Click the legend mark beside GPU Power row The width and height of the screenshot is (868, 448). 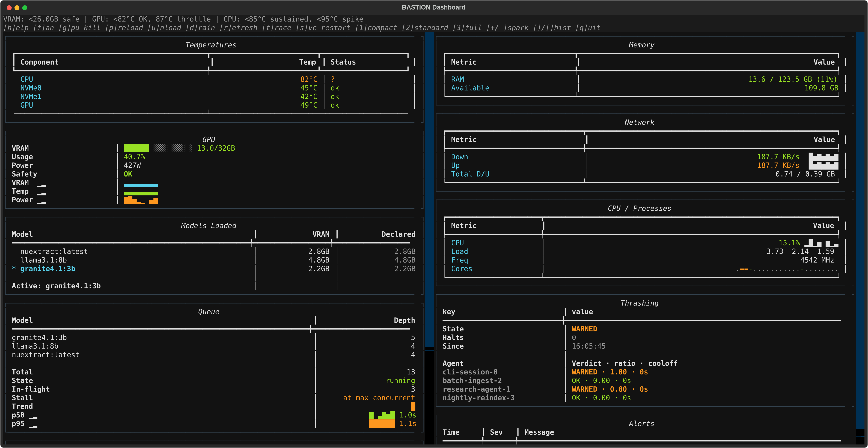pos(41,202)
